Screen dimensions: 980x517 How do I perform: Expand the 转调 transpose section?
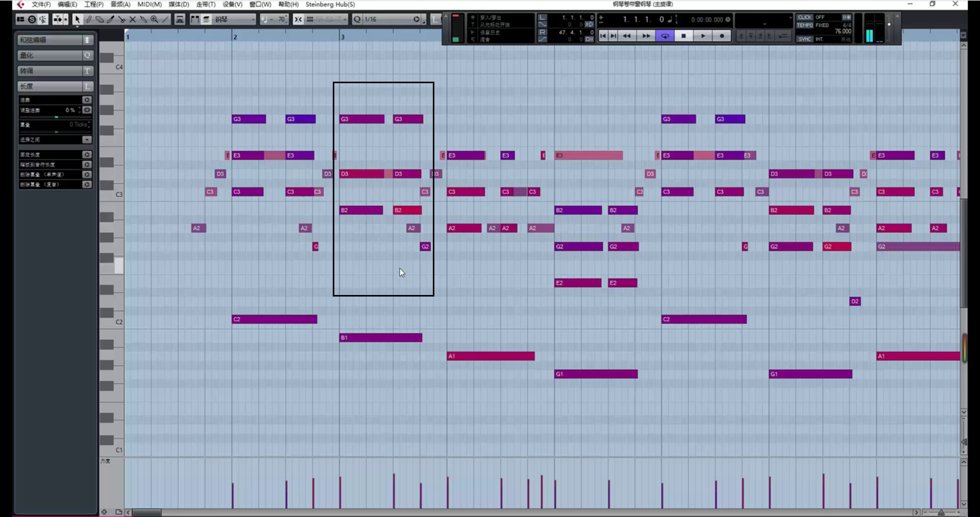point(55,71)
